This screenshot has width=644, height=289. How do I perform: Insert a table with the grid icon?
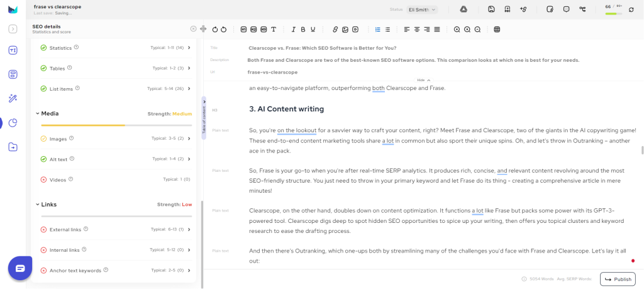coord(497,30)
